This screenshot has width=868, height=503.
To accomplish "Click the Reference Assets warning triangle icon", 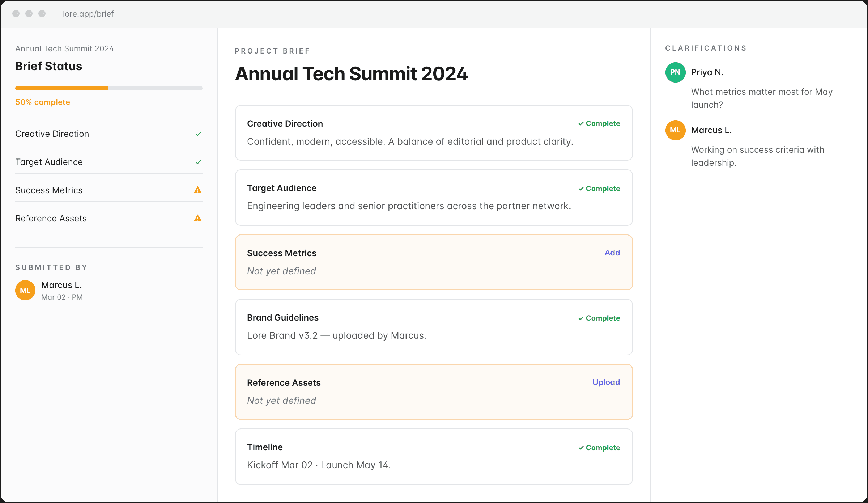I will tap(198, 218).
